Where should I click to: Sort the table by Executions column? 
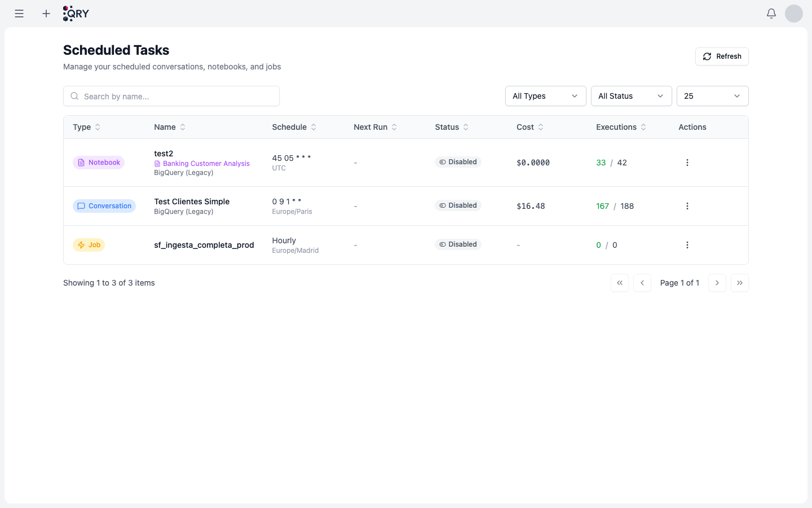(x=621, y=127)
